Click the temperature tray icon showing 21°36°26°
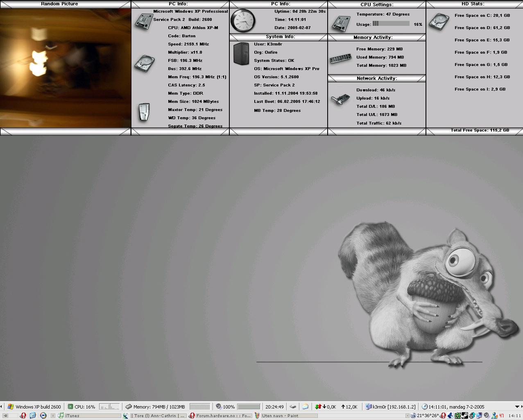The height and width of the screenshot is (420, 523). pos(428,416)
